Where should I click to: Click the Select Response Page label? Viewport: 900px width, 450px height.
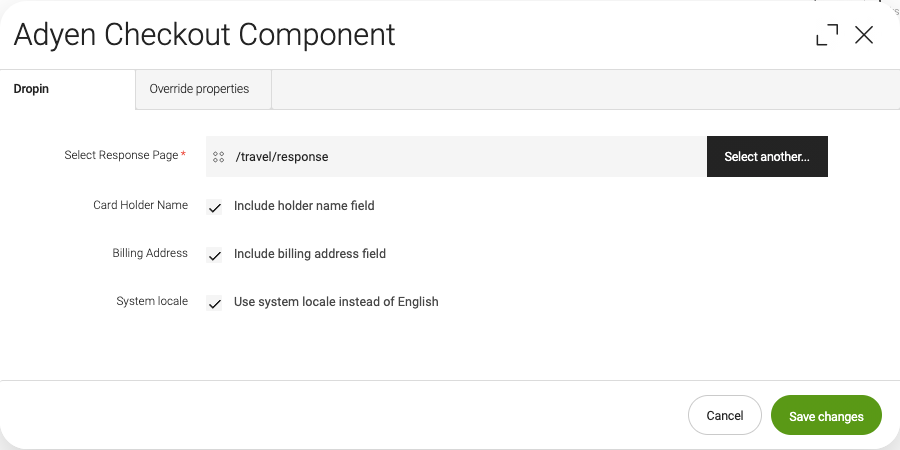coord(121,156)
